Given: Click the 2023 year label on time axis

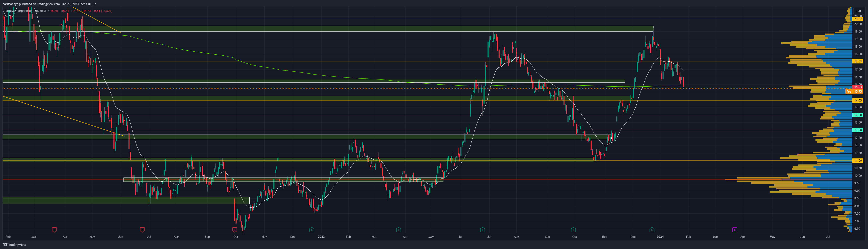Looking at the screenshot, I should tap(321, 237).
